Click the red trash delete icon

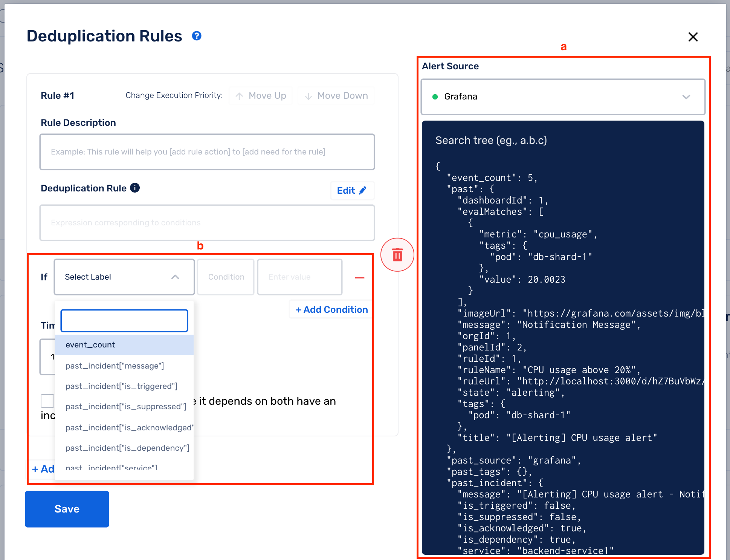[x=397, y=255]
